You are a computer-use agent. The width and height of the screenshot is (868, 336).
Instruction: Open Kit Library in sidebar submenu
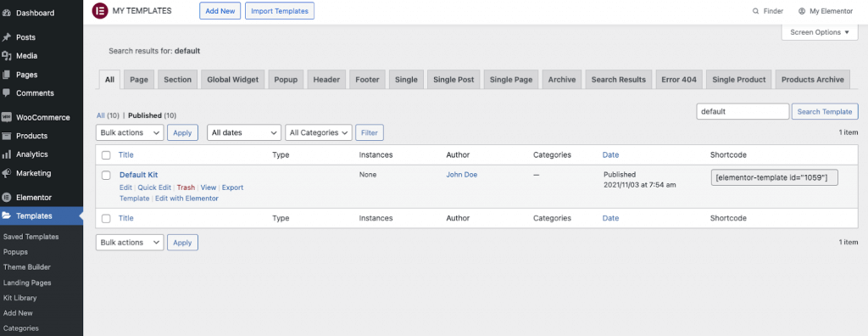point(20,298)
